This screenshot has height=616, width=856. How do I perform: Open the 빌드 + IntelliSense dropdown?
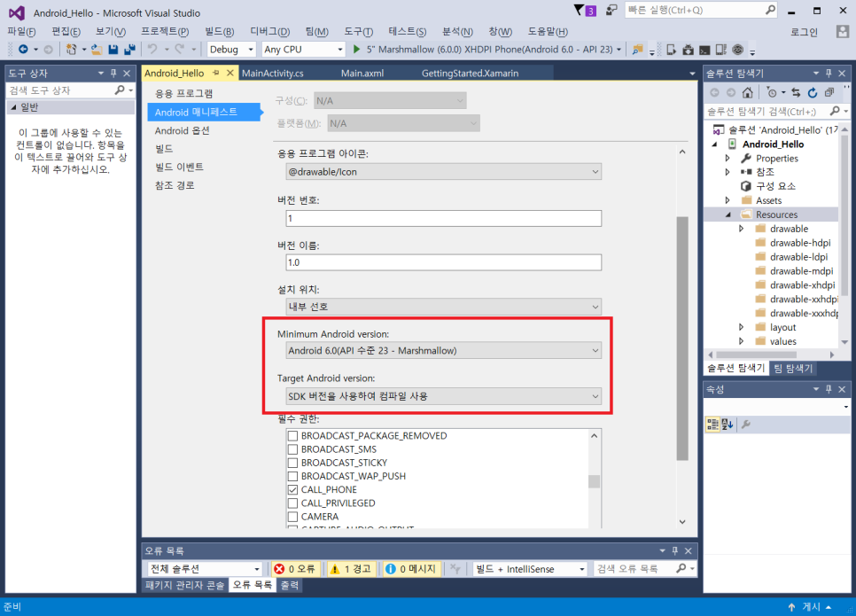pos(530,569)
